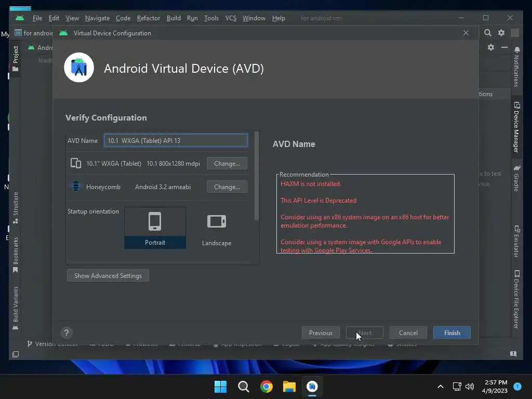Viewport: 532px width, 399px height.
Task: Open the Tools menu
Action: coord(211,18)
